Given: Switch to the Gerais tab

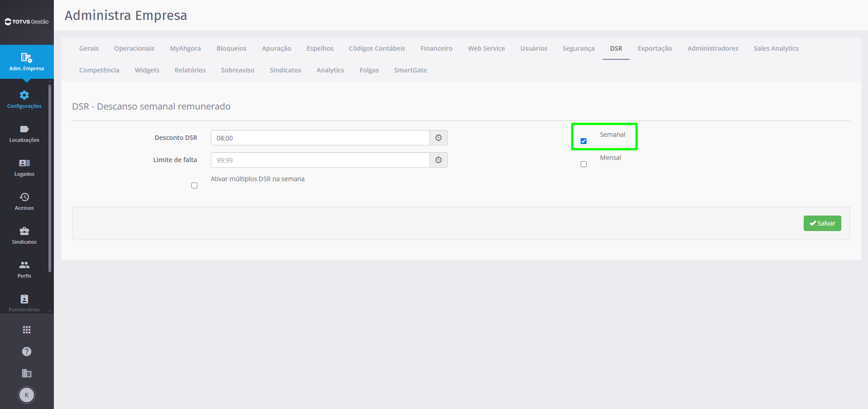Looking at the screenshot, I should coord(89,48).
